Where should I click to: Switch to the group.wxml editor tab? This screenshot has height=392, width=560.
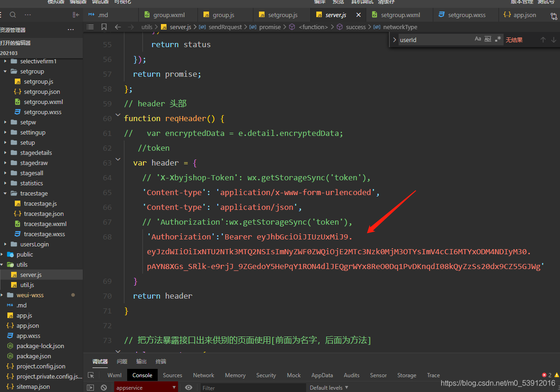tap(169, 15)
